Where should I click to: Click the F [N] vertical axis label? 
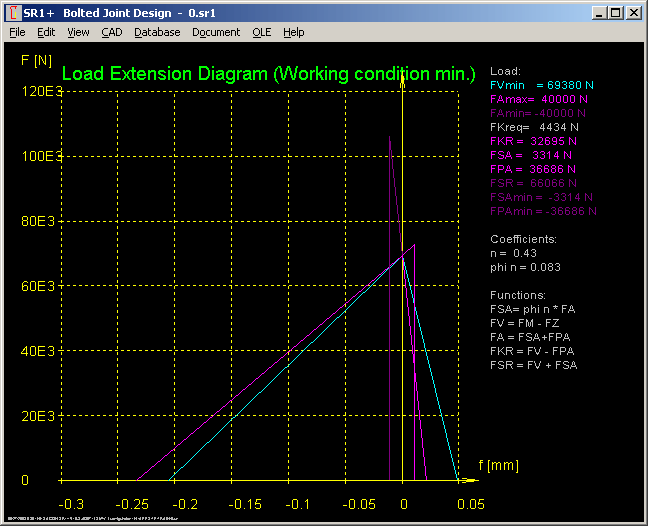[x=36, y=60]
